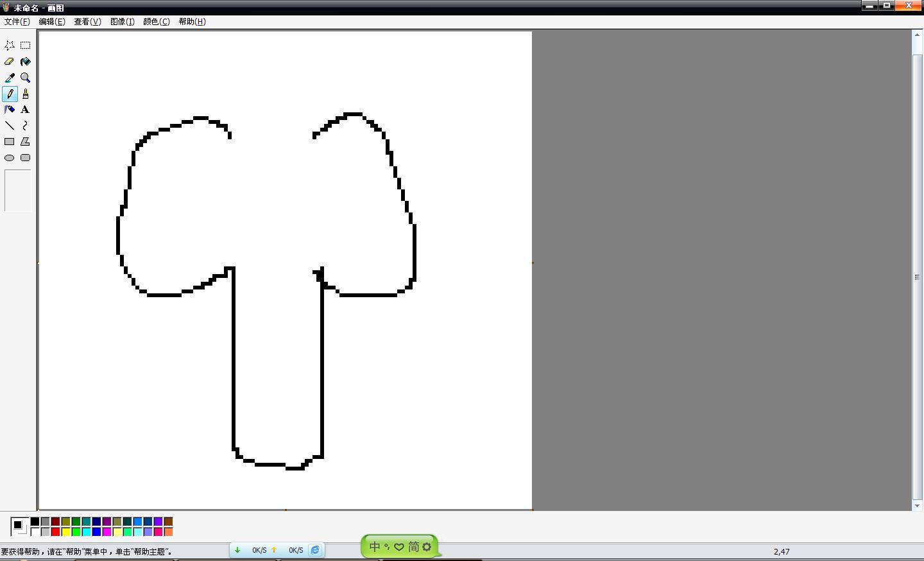This screenshot has height=561, width=924.
Task: Click the vertical scrollbar down arrow
Action: (918, 506)
